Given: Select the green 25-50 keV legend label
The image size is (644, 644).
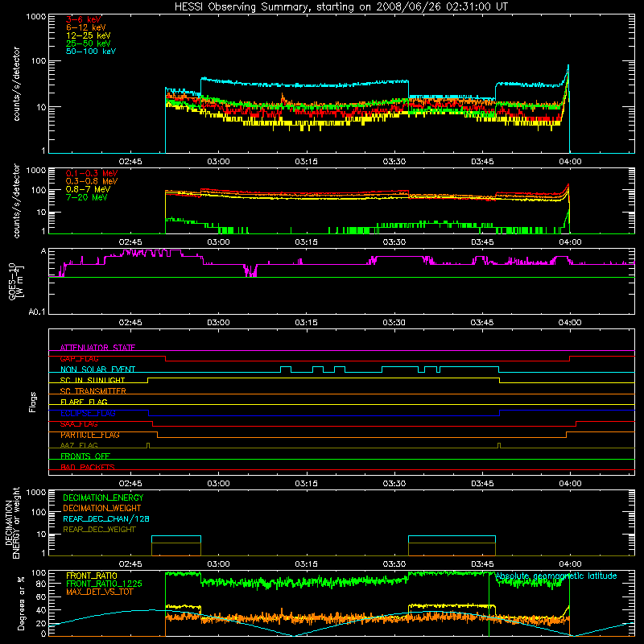Looking at the screenshot, I should [89, 43].
